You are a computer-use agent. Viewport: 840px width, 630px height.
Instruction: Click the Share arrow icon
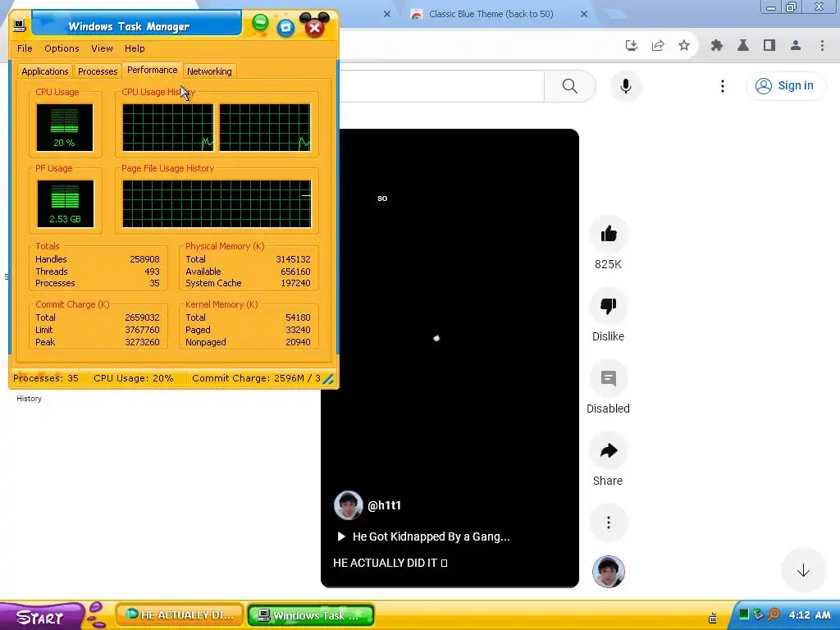[x=609, y=450]
